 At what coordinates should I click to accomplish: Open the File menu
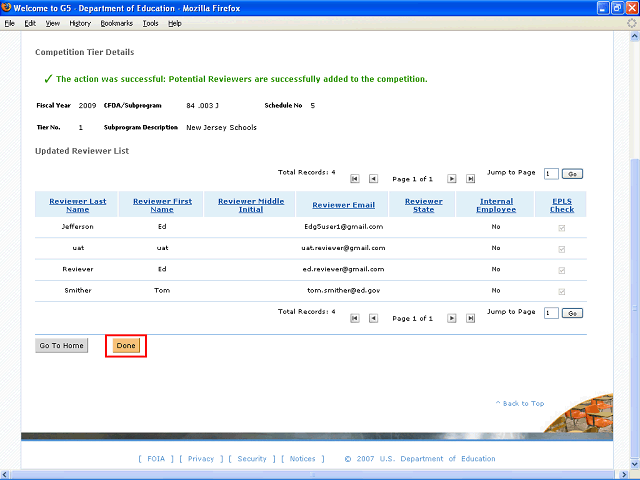pyautogui.click(x=9, y=23)
